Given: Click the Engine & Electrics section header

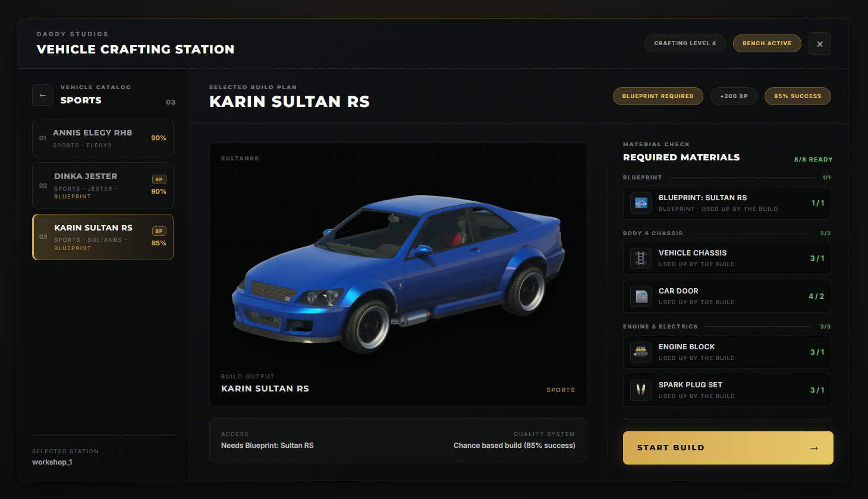Looking at the screenshot, I should 661,327.
